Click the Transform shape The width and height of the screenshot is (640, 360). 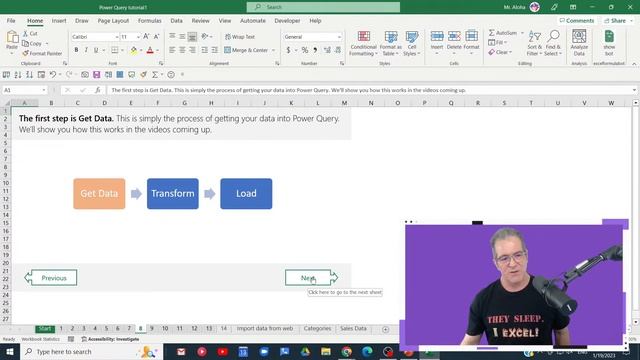click(x=173, y=193)
